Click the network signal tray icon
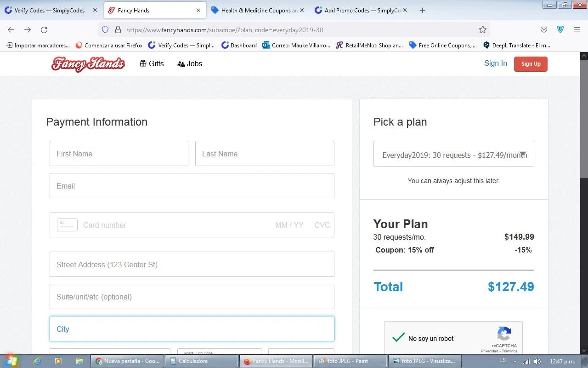 point(526,362)
